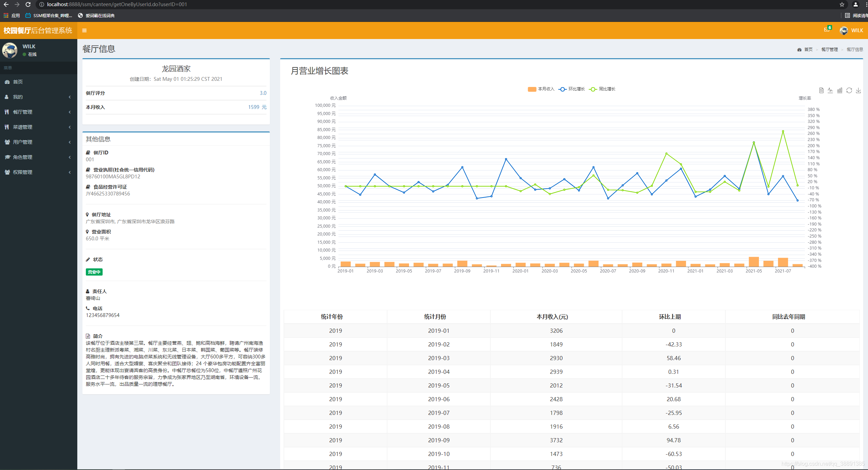
Task: Reload page with browser refresh icon
Action: pyautogui.click(x=28, y=4)
